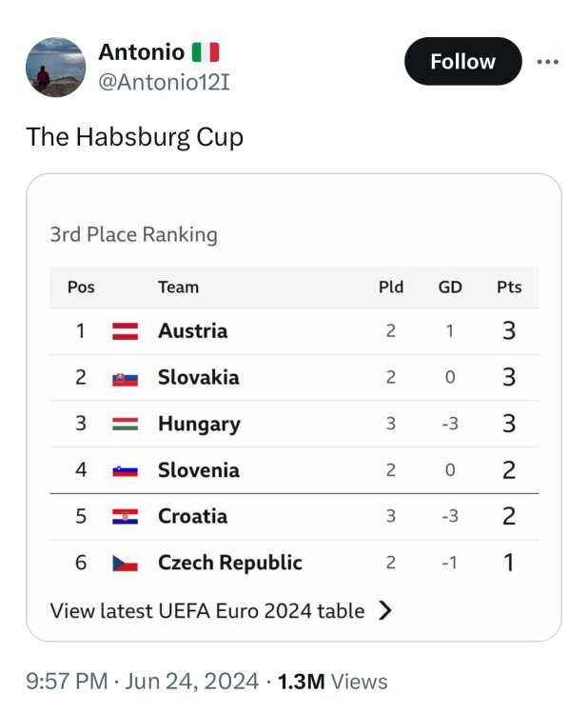588x714 pixels.
Task: Click the @Antonio12I handle
Action: (x=164, y=83)
